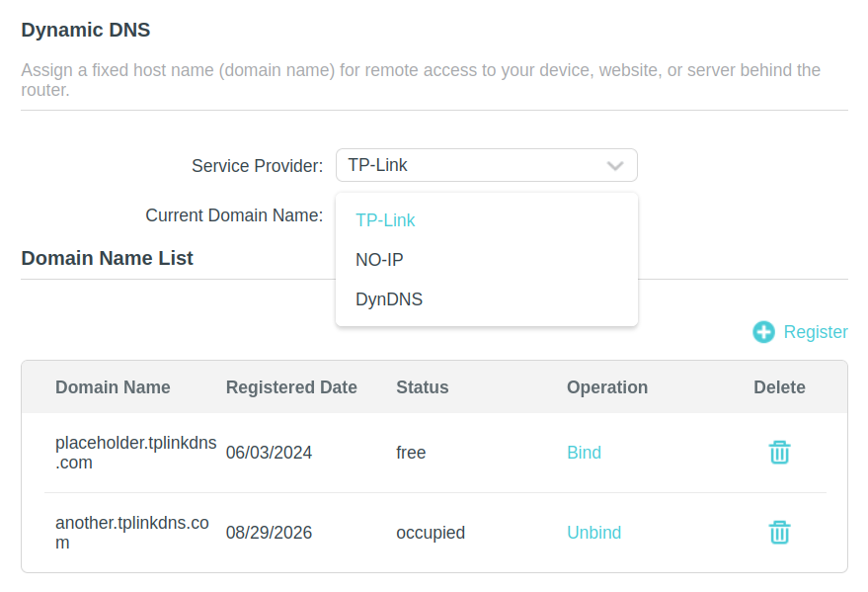
Task: Click the 08/29/2026 registered date
Action: [x=269, y=532]
